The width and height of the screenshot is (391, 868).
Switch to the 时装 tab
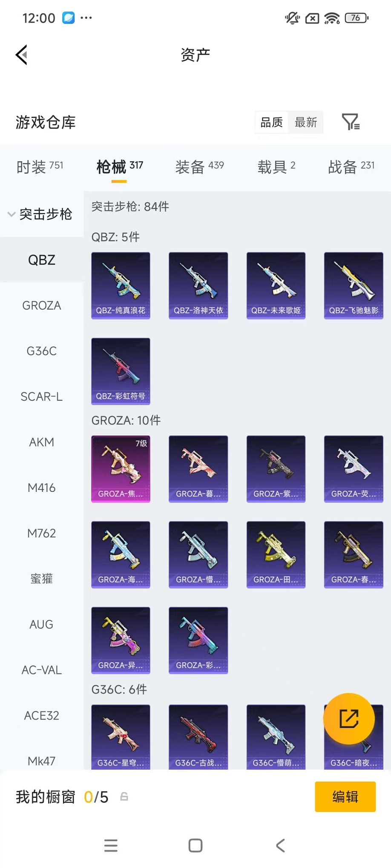point(40,167)
